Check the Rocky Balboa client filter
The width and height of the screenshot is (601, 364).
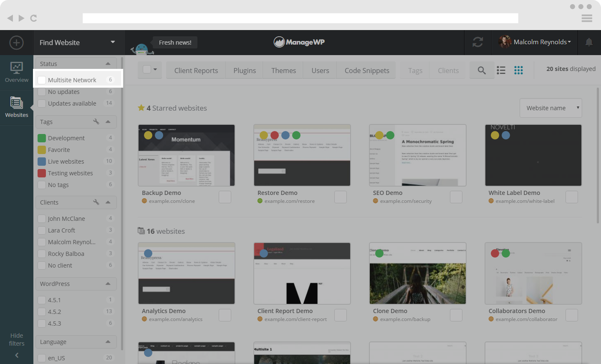pos(42,254)
